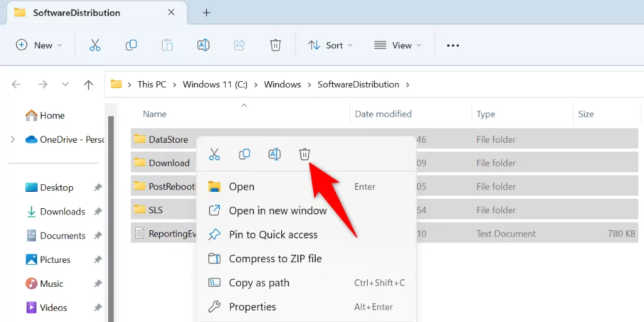
Task: Navigate up one folder level
Action: (x=89, y=84)
